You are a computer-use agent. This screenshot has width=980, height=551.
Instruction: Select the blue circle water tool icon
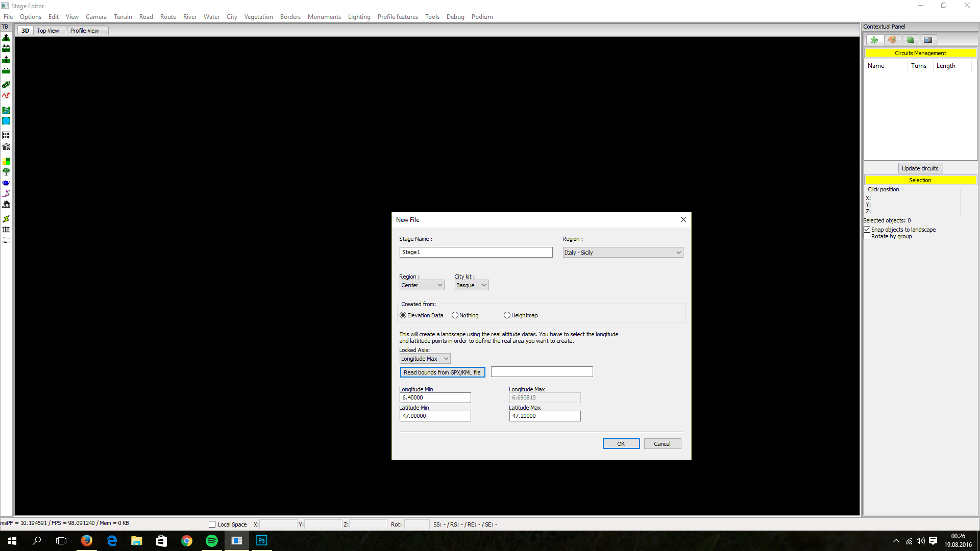6,121
